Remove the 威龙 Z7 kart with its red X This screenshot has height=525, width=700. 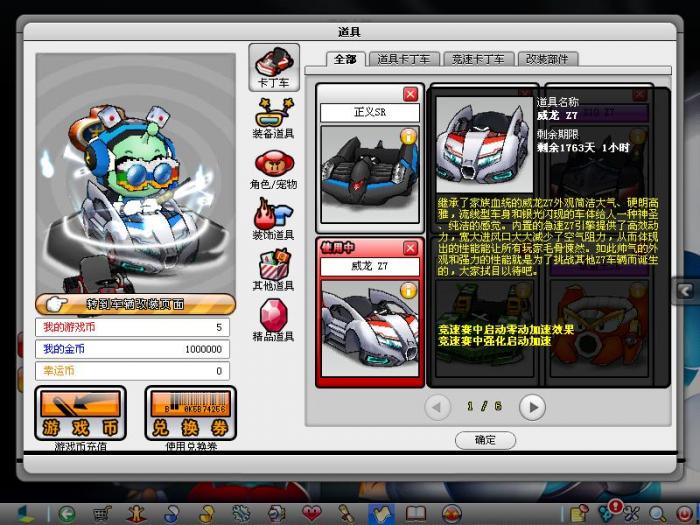coord(410,248)
